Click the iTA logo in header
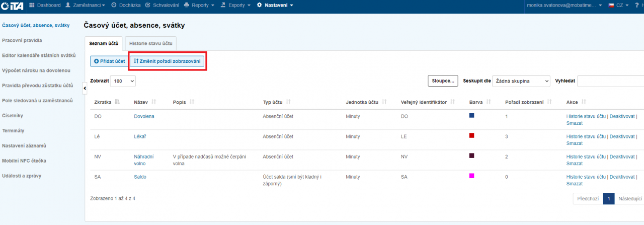 (14, 5)
